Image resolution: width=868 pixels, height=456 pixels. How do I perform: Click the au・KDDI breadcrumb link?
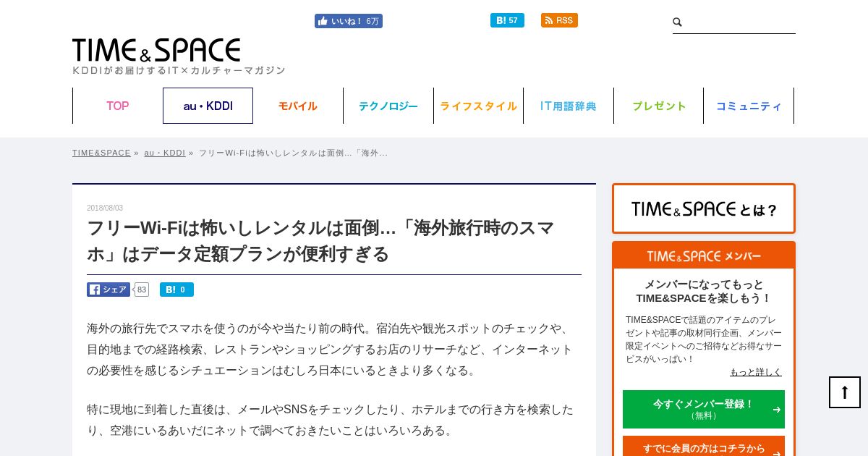point(165,153)
